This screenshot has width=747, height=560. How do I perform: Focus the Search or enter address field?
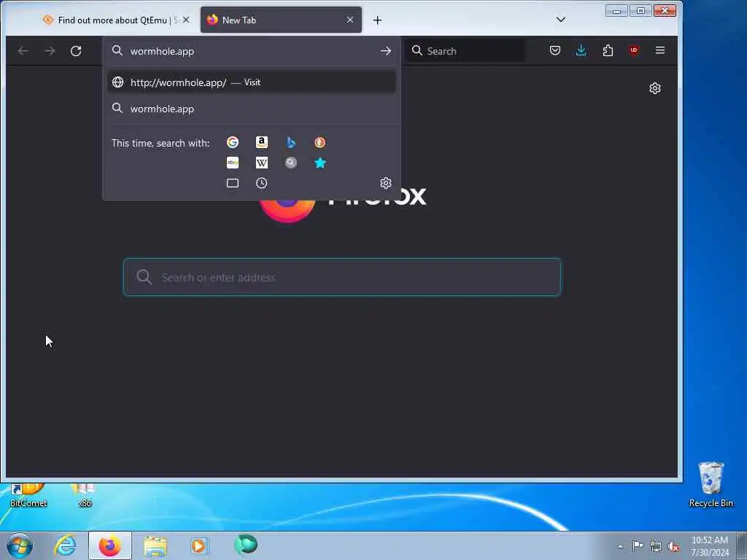(x=342, y=277)
